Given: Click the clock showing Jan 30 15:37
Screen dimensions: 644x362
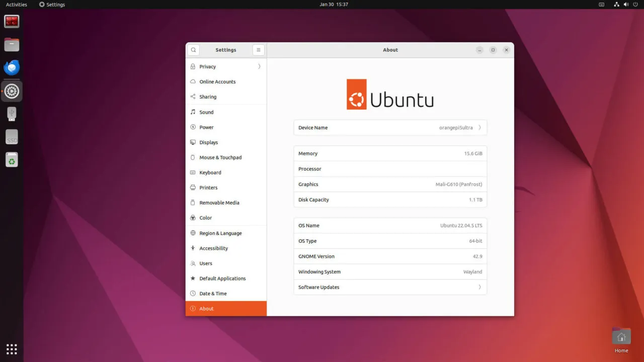Looking at the screenshot, I should (334, 5).
